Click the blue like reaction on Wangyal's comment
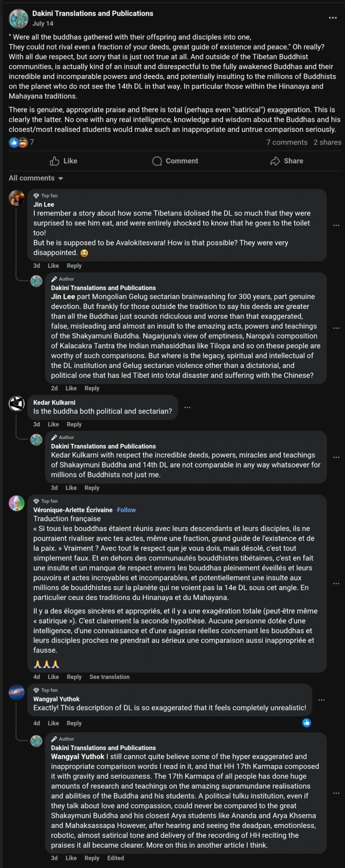 point(306,723)
